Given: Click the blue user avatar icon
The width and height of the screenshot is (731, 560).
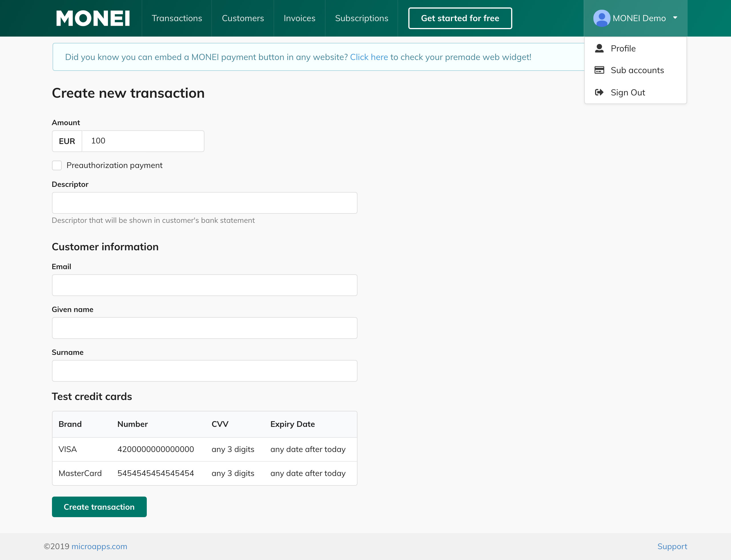Looking at the screenshot, I should point(601,18).
